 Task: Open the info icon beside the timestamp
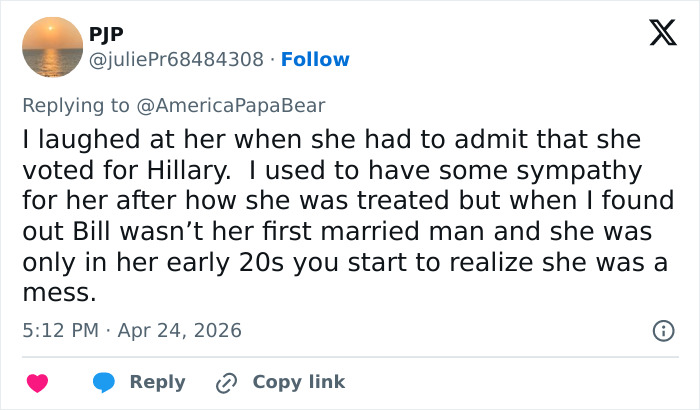coord(662,329)
